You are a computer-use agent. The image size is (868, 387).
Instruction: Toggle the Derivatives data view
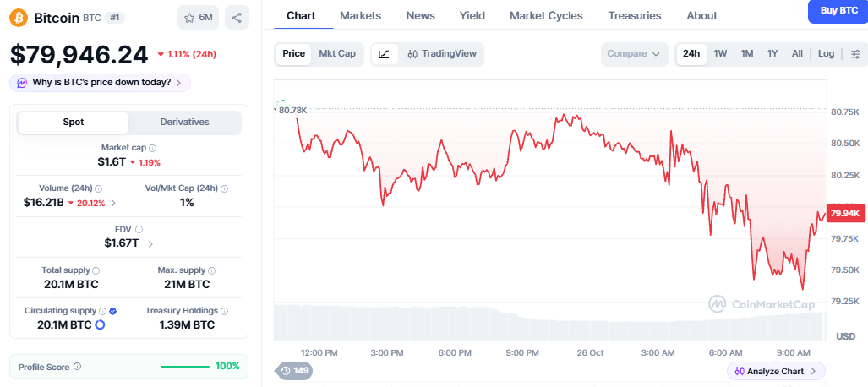pyautogui.click(x=184, y=123)
